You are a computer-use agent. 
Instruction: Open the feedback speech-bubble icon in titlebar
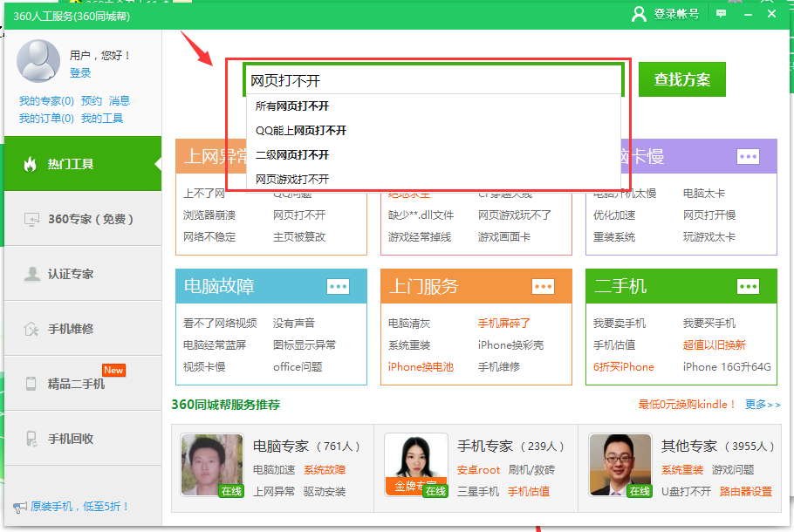point(722,13)
